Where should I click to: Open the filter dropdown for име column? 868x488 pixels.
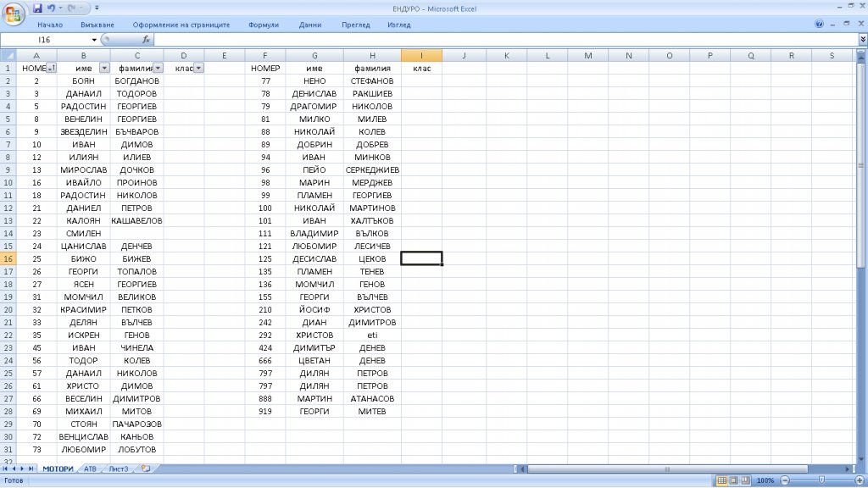click(104, 68)
